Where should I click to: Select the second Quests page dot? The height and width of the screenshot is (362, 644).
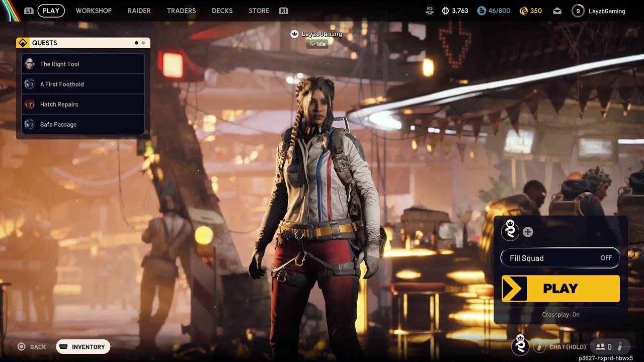point(143,43)
